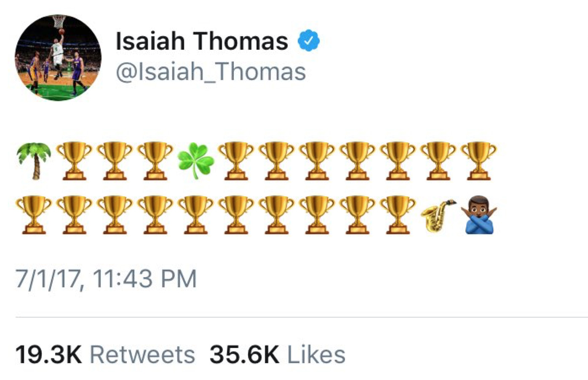This screenshot has height=380, width=588.
Task: Click the saxophone emoji
Action: [438, 215]
